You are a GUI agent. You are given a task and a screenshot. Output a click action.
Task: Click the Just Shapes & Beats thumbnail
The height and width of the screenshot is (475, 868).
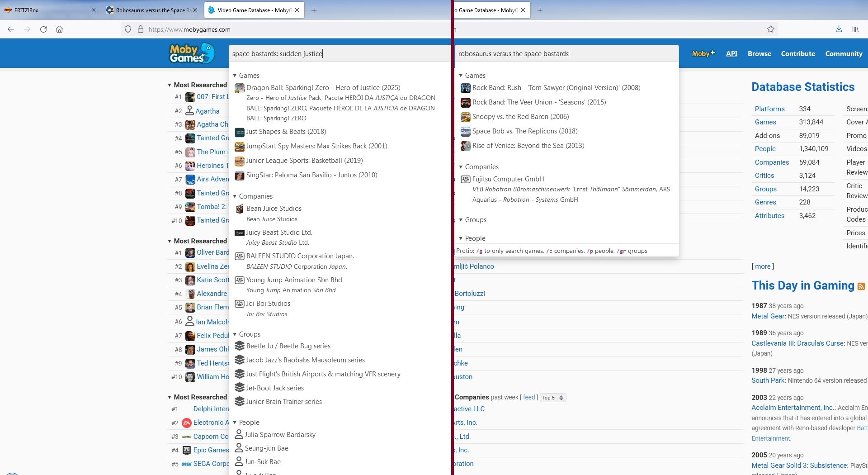[240, 132]
